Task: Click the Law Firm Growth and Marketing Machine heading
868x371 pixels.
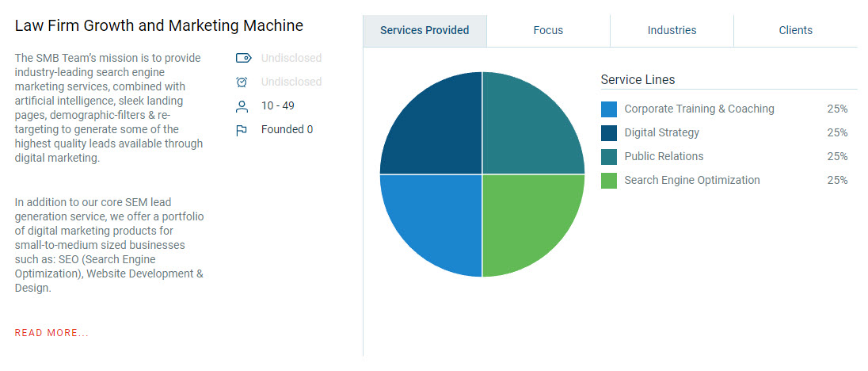Action: (x=159, y=25)
